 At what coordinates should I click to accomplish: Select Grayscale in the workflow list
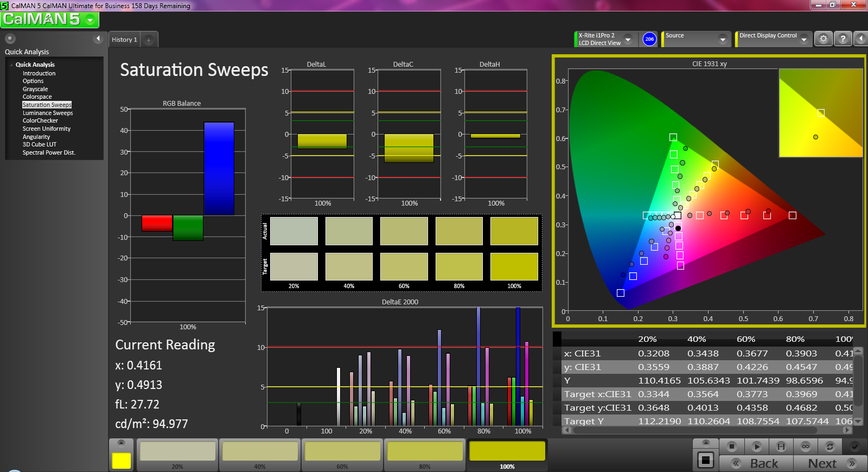coord(35,89)
